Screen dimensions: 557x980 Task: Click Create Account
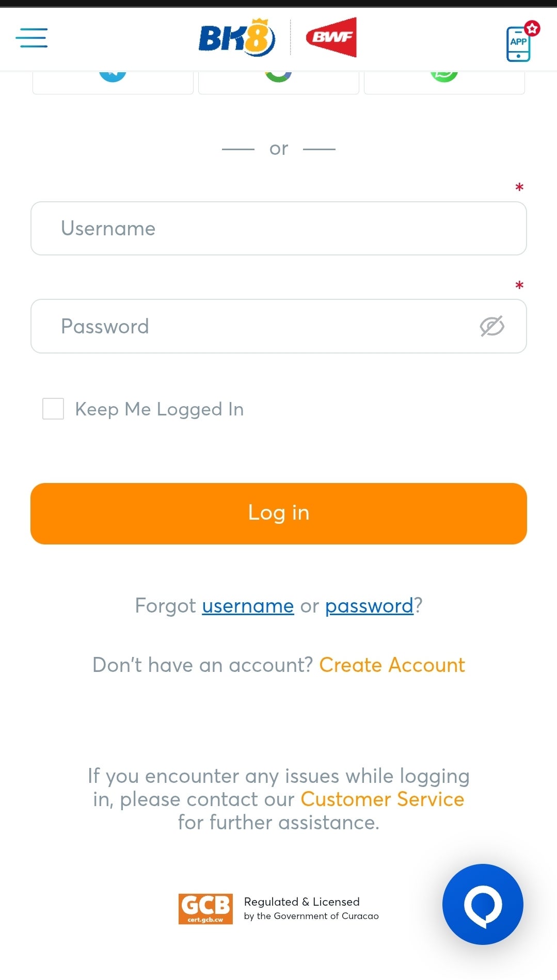pos(392,665)
